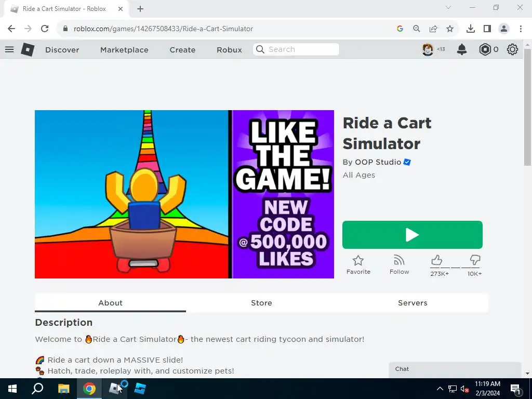Open Windows taskbar search
Screen dimensions: 532x399
pos(37,389)
